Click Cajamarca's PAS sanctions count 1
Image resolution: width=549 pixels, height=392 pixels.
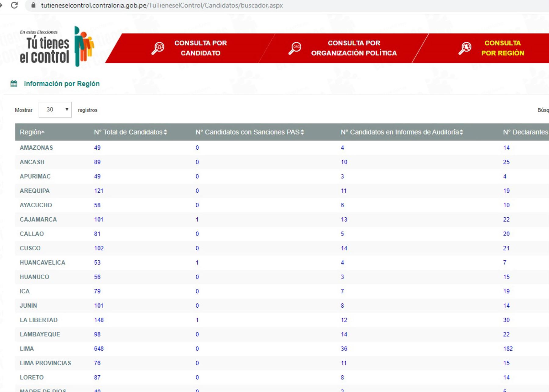(197, 219)
